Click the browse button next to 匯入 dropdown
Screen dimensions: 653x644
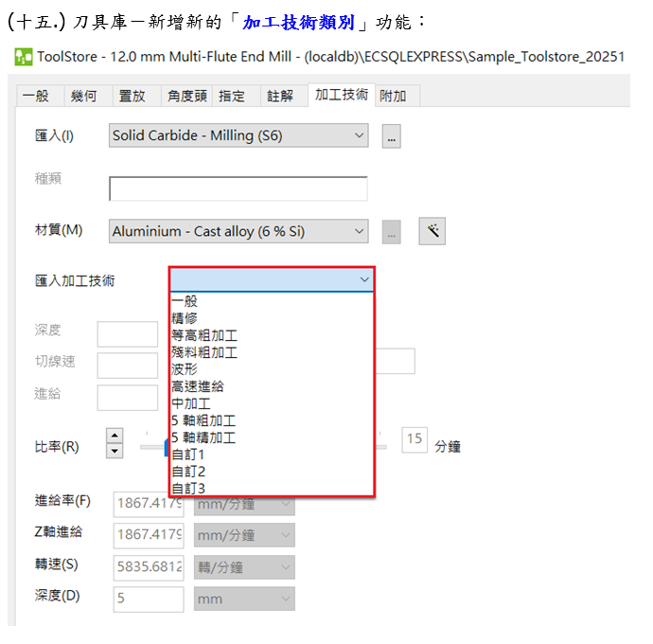click(x=392, y=136)
